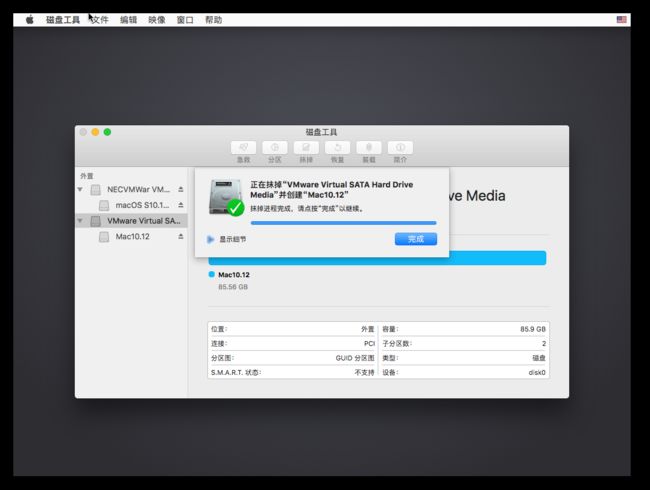This screenshot has width=650, height=490.
Task: Open the Apple menu
Action: click(x=29, y=19)
